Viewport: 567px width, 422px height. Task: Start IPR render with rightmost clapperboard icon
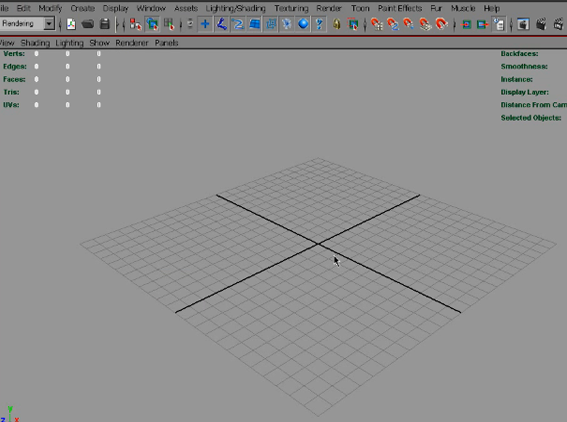pos(559,24)
